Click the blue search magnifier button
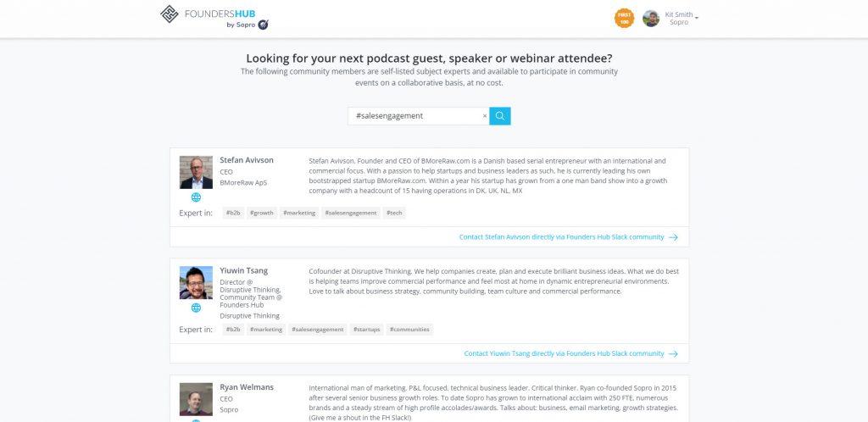This screenshot has width=868, height=422. point(500,116)
